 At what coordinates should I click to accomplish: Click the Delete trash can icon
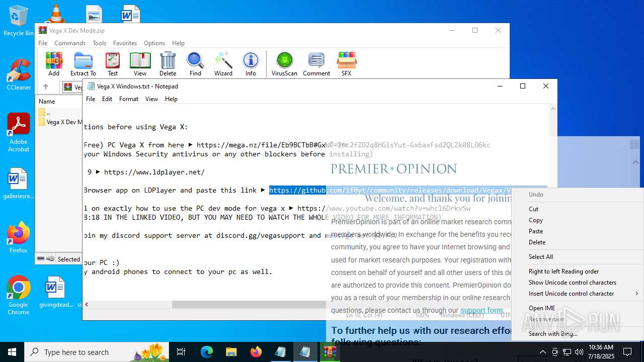(x=168, y=64)
